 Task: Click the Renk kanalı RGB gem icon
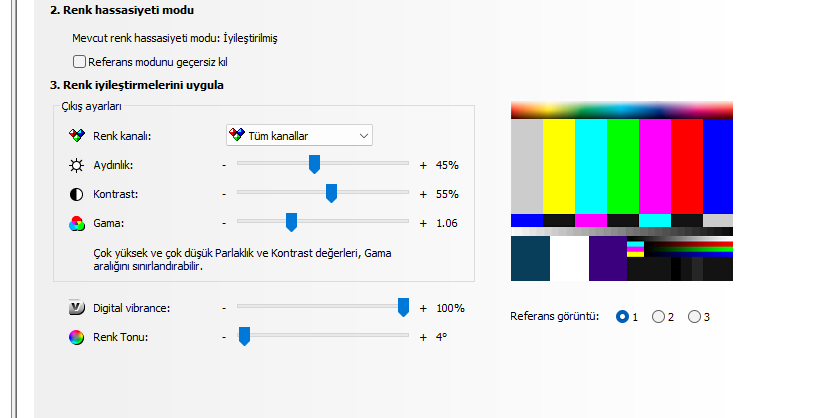(77, 135)
